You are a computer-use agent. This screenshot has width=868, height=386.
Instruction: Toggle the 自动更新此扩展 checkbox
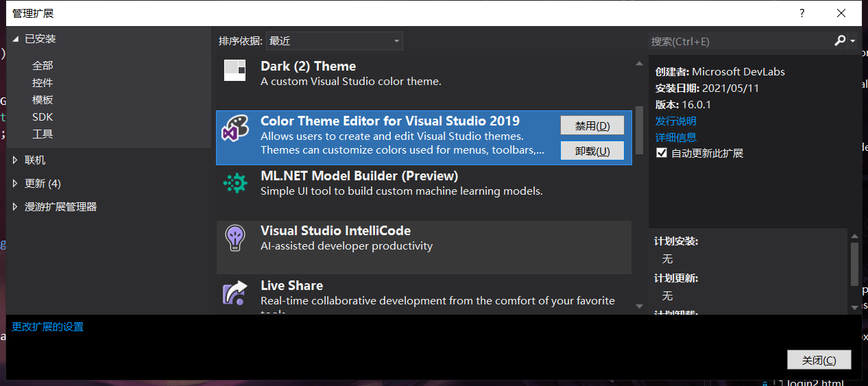coord(662,153)
